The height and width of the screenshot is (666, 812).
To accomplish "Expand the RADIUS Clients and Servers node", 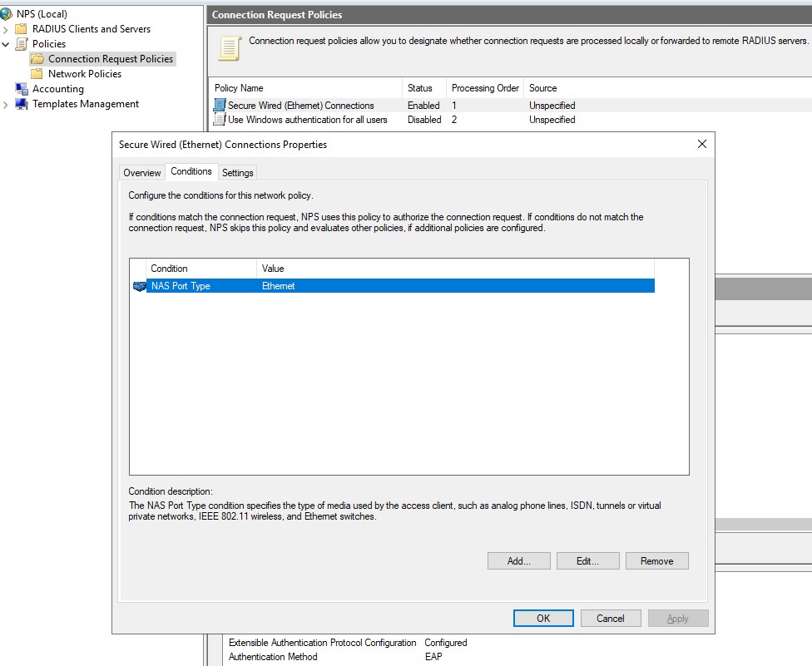I will 7,29.
